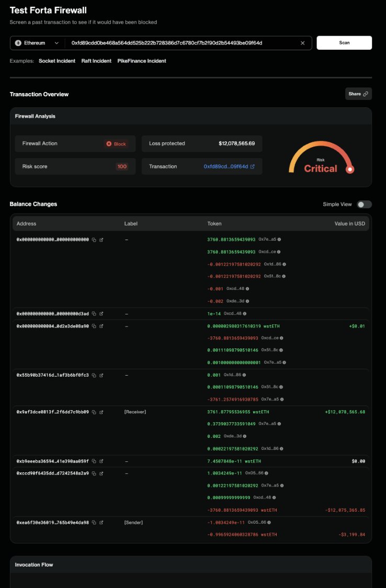Click the -$3,199.84 USD value
Image resolution: width=386 pixels, height=588 pixels.
(x=351, y=535)
